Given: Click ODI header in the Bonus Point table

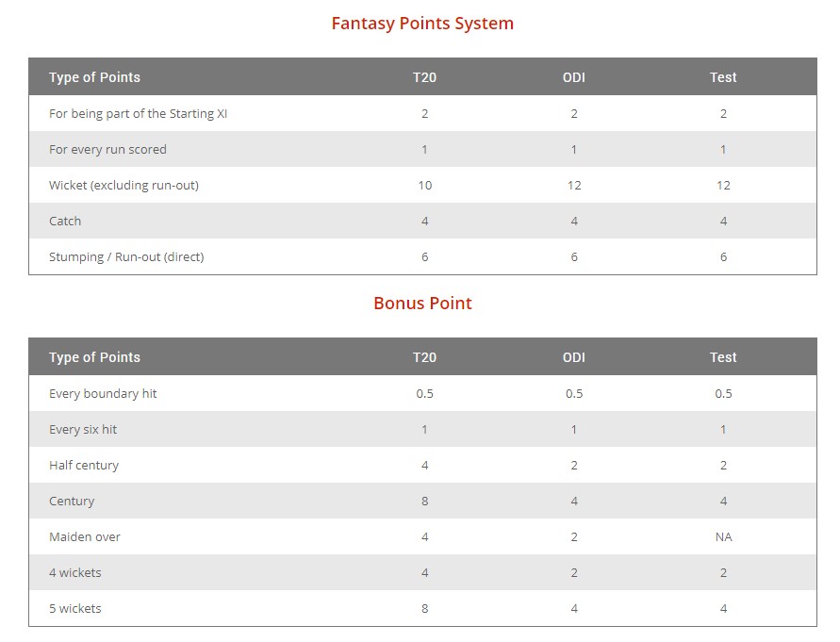Looking at the screenshot, I should click(573, 357).
